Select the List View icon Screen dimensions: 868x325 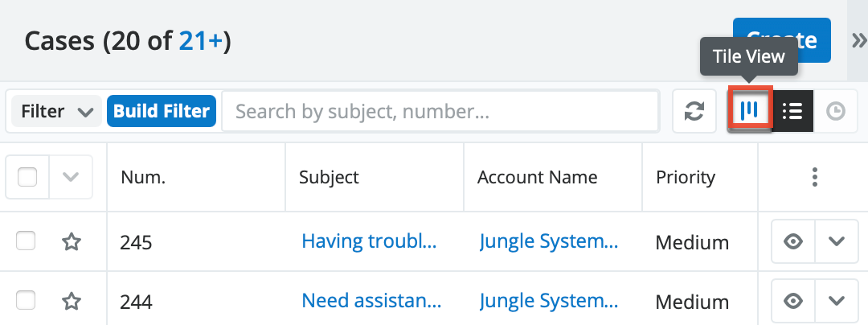pos(792,111)
